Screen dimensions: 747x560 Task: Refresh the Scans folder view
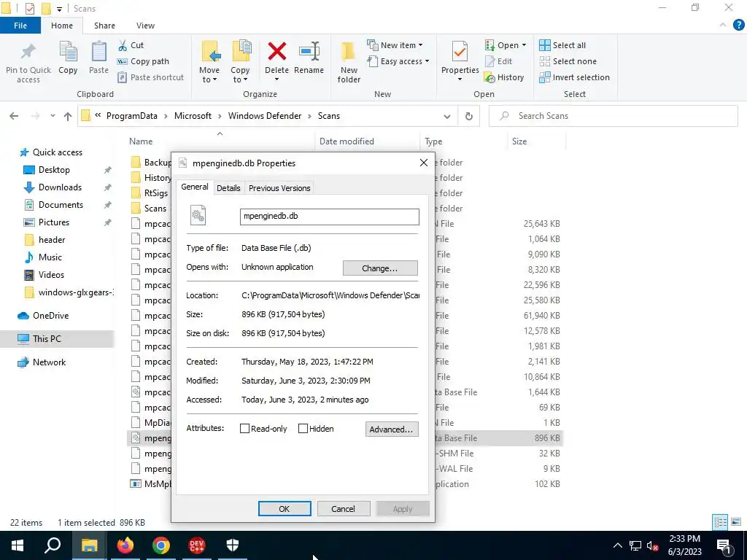469,116
